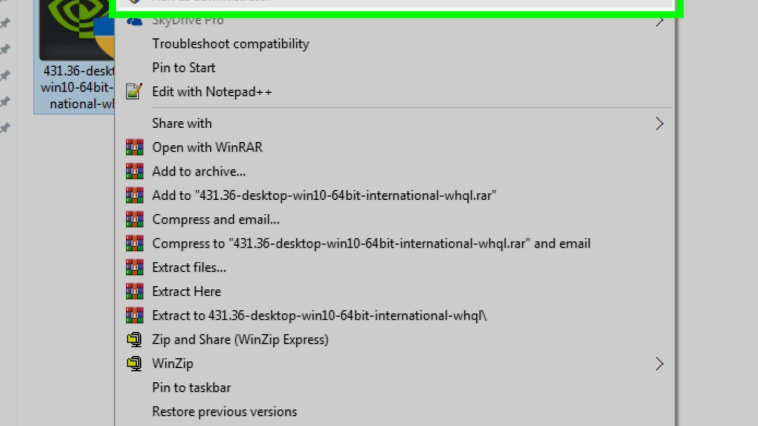Select Compress to "431.36...whql.rar" and email
Viewport: 758px width, 426px height.
(x=371, y=244)
